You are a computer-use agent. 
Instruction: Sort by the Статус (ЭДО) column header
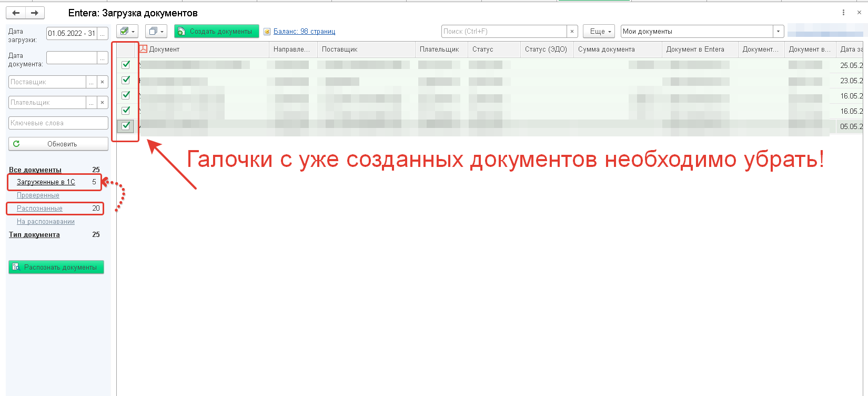tap(547, 49)
